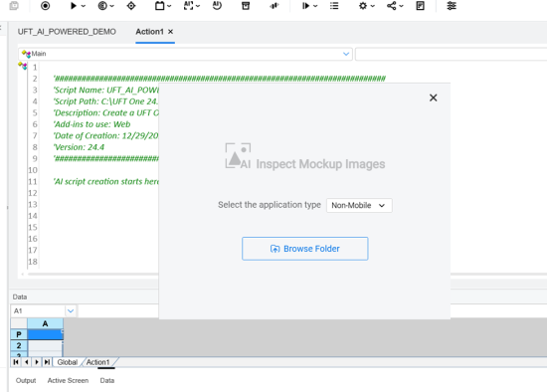Click the bulleted list toolbar icon
Viewport: 547px width, 392px height.
point(334,6)
